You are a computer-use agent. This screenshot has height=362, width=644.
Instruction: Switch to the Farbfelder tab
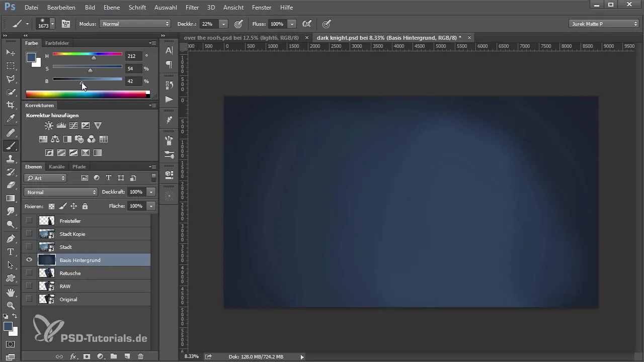[57, 43]
